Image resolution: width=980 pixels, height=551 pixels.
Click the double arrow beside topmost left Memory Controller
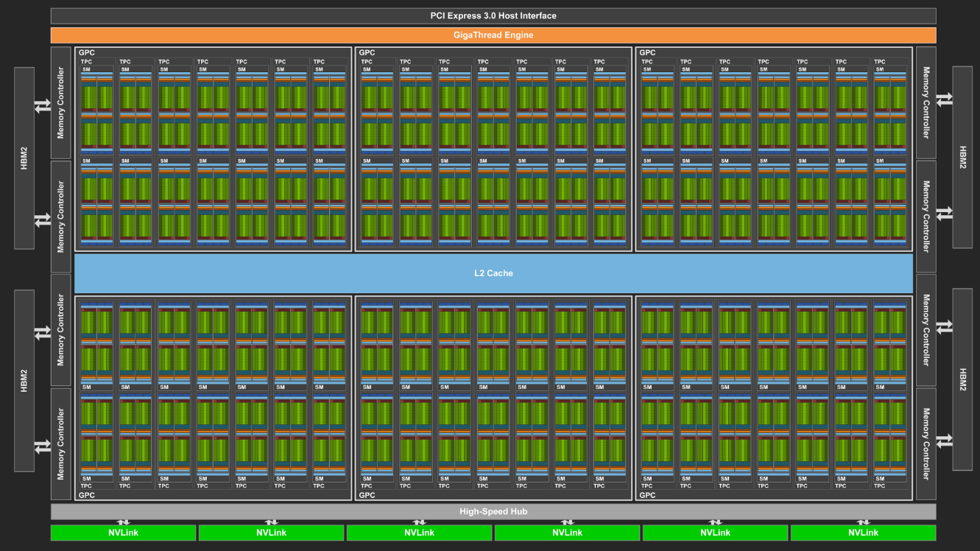pyautogui.click(x=43, y=106)
